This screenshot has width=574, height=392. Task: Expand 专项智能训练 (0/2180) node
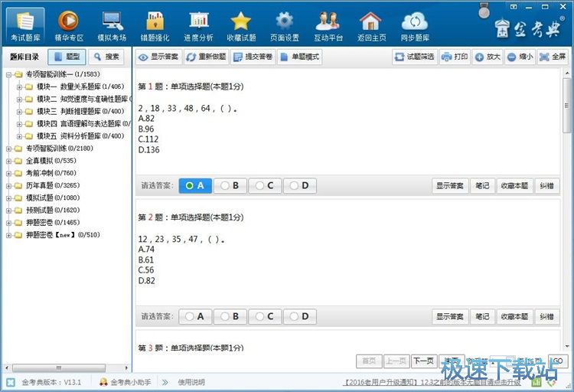click(x=8, y=149)
